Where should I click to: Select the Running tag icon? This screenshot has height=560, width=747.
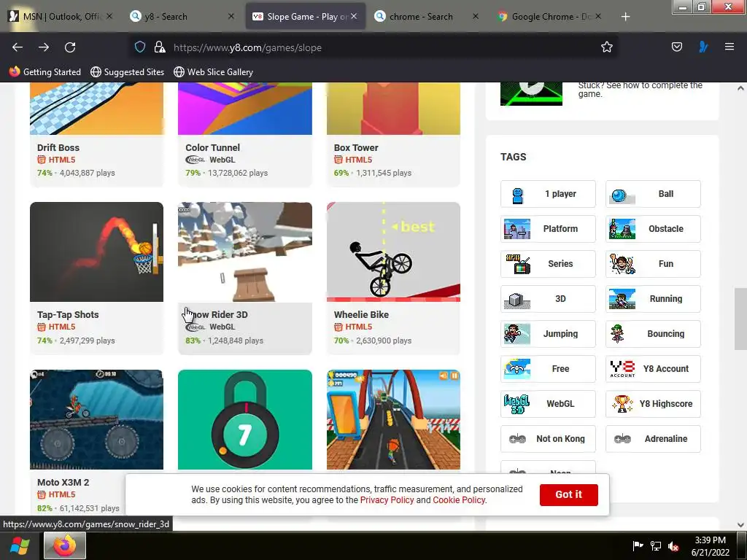[x=622, y=299]
